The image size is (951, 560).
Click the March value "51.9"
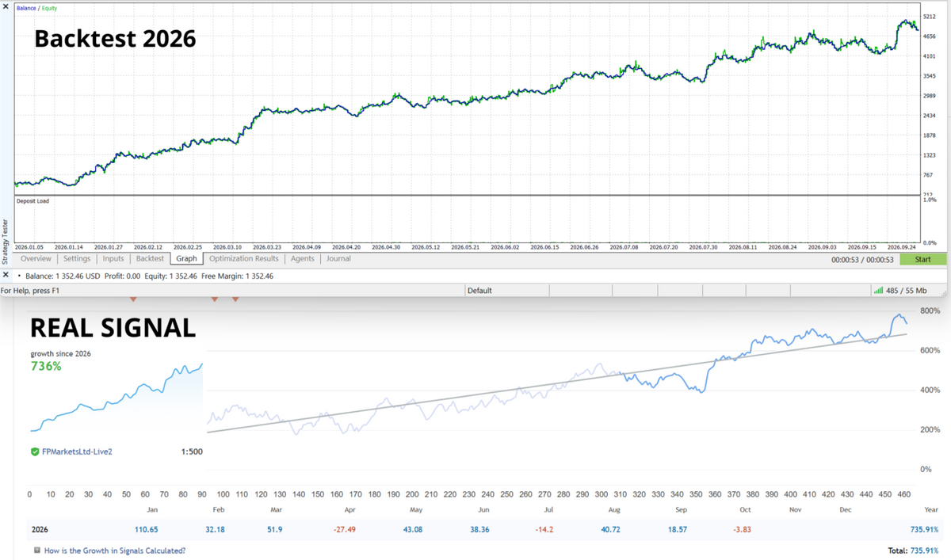[276, 528]
